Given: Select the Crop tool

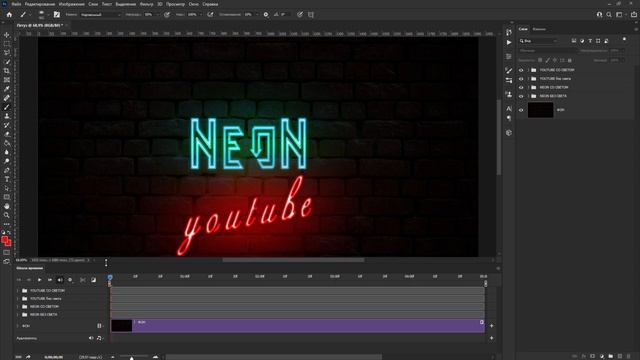Looking at the screenshot, I should [7, 71].
